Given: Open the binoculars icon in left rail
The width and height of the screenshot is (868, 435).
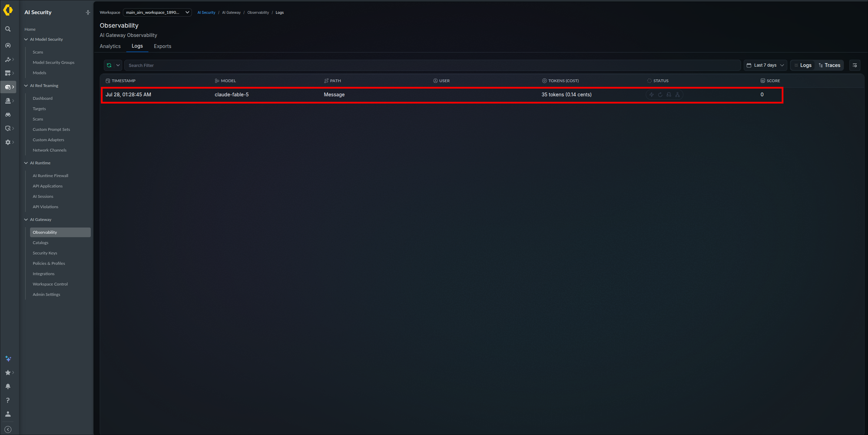Looking at the screenshot, I should (8, 115).
